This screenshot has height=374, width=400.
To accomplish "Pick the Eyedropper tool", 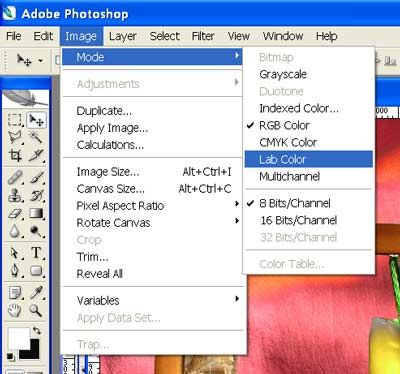I will [36, 293].
